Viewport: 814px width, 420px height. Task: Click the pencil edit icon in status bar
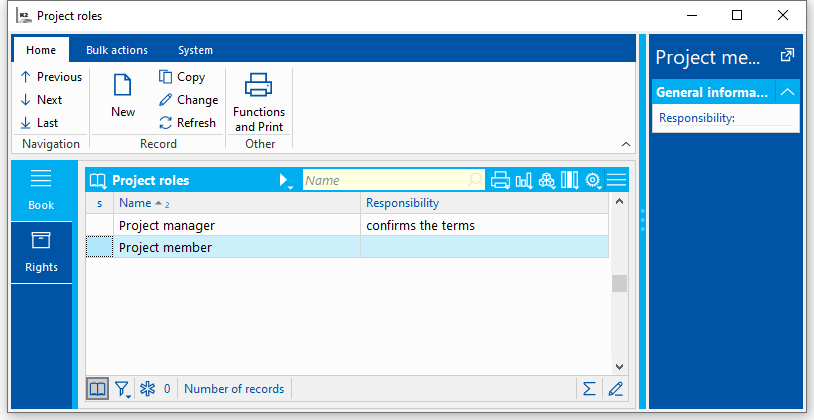(x=615, y=389)
